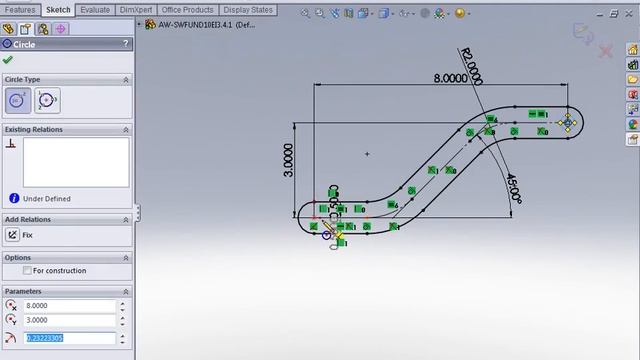The width and height of the screenshot is (640, 360).
Task: Click the Hide/Show Items glasses icon
Action: click(x=404, y=13)
